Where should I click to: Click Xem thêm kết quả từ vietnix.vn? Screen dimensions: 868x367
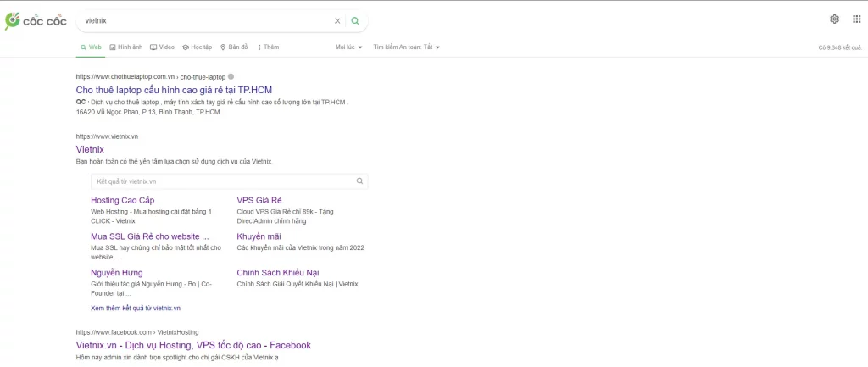tap(136, 308)
